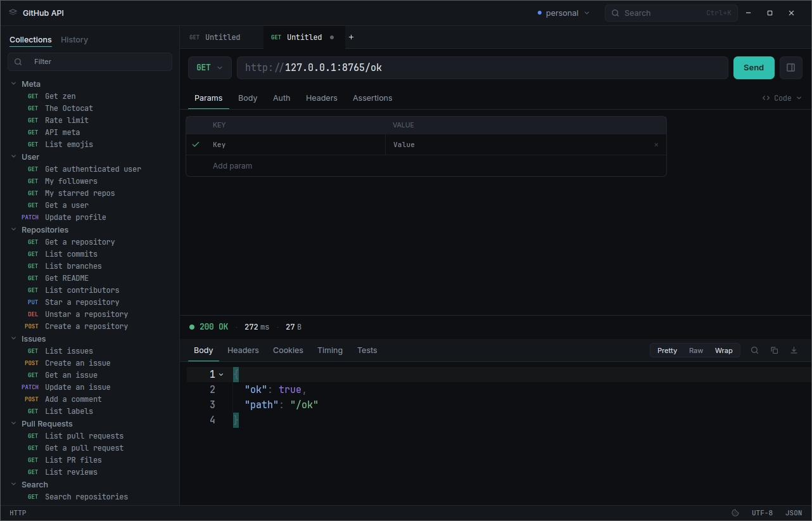Click the top Search box
This screenshot has width=812, height=521.
point(671,13)
